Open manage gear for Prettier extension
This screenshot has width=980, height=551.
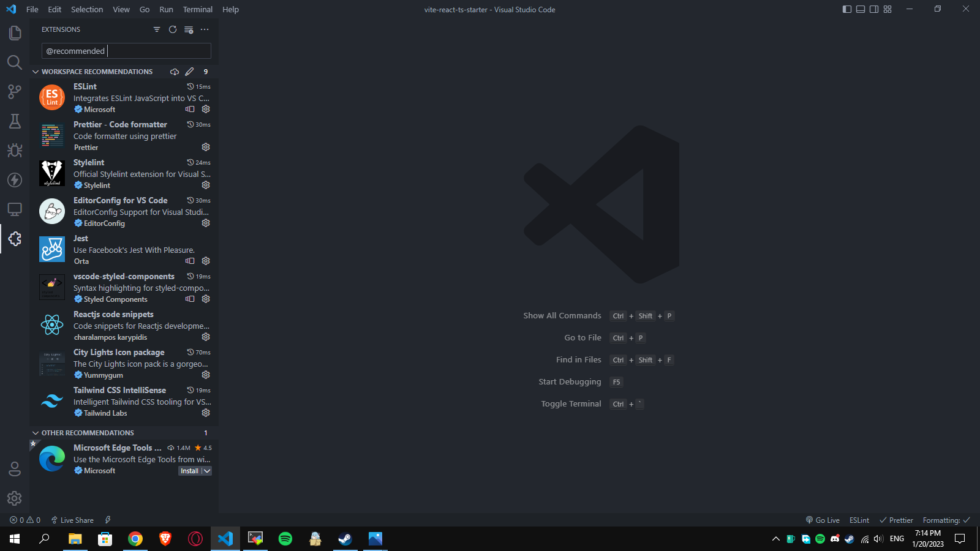click(206, 147)
